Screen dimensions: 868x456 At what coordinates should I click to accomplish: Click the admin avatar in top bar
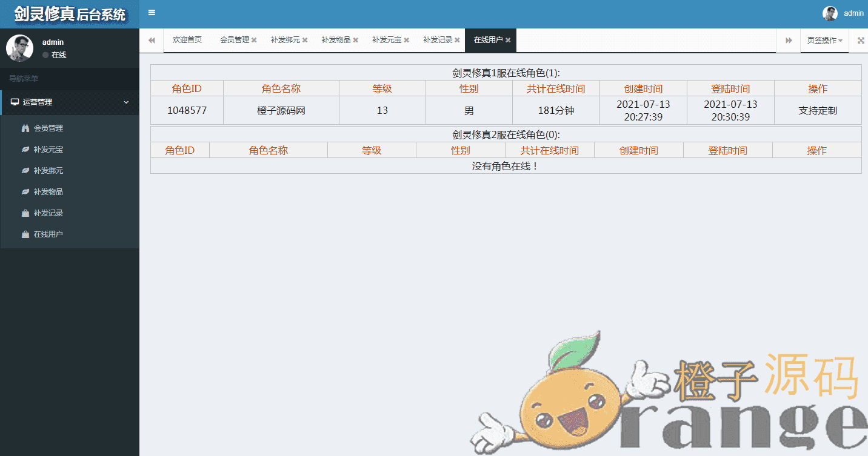tap(830, 13)
